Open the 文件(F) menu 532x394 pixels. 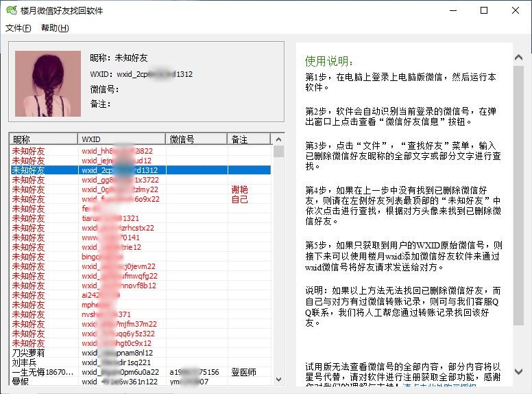(19, 28)
